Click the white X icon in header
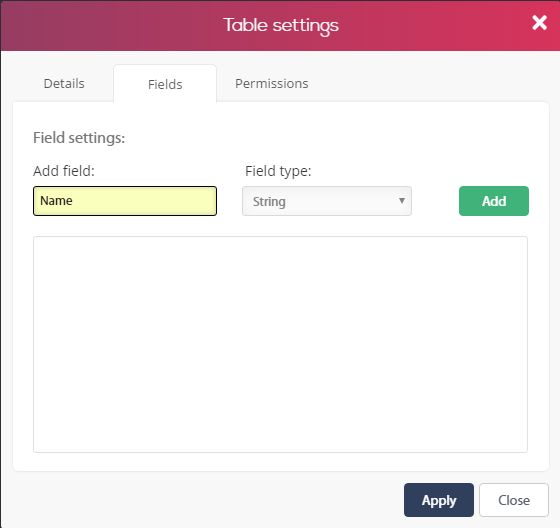Viewport: 560px width, 528px height. pos(539,23)
